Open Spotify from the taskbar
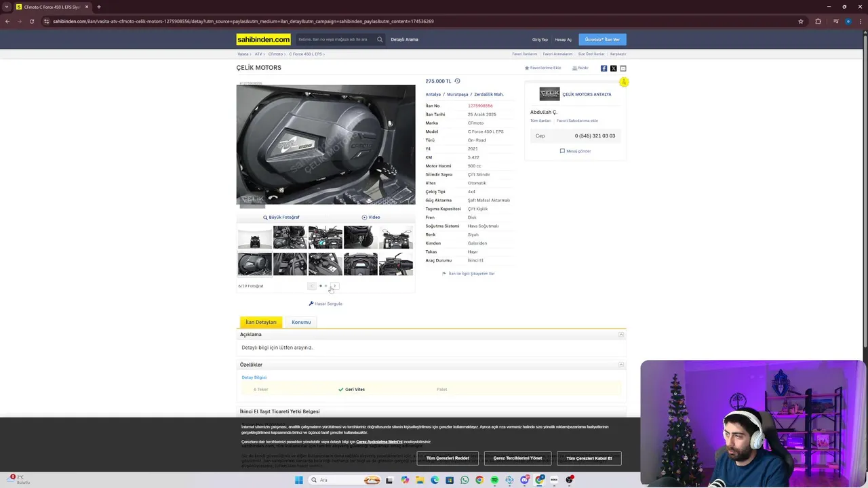 (x=494, y=480)
